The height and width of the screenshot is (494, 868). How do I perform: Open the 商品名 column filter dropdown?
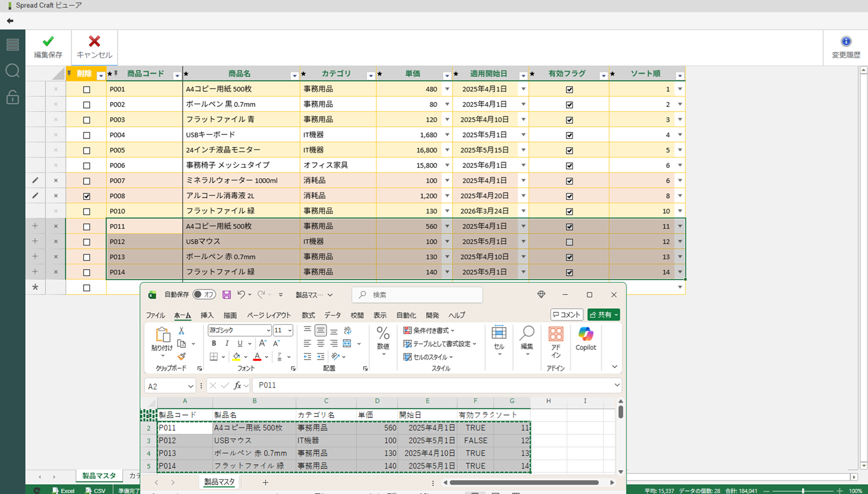click(294, 75)
